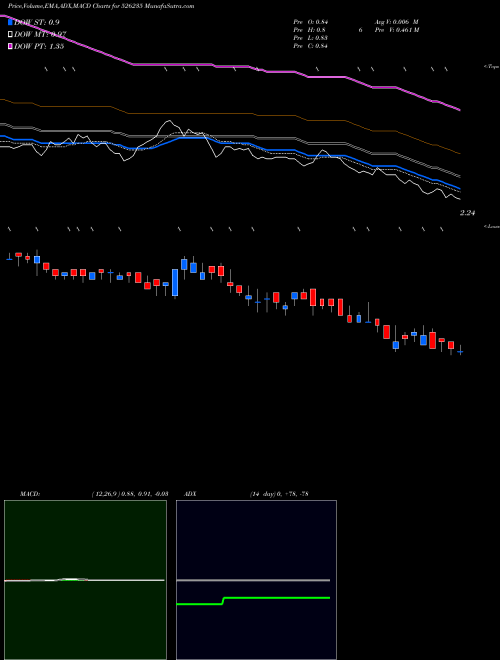Click the magenta DOW PT legend swatch

click(x=11, y=46)
